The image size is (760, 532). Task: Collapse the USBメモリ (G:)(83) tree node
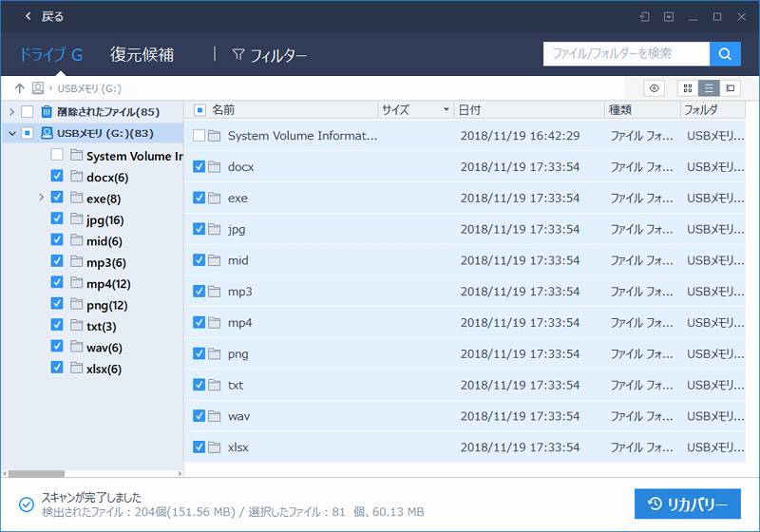pyautogui.click(x=11, y=133)
